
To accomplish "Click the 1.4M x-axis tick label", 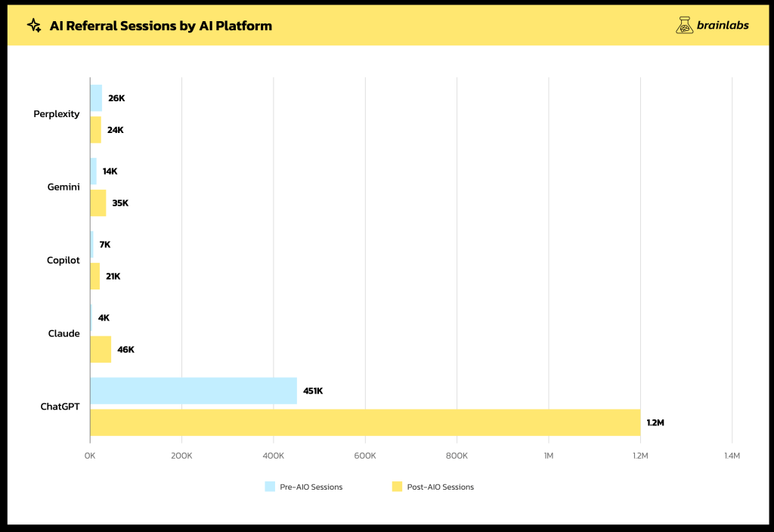I will [x=732, y=456].
